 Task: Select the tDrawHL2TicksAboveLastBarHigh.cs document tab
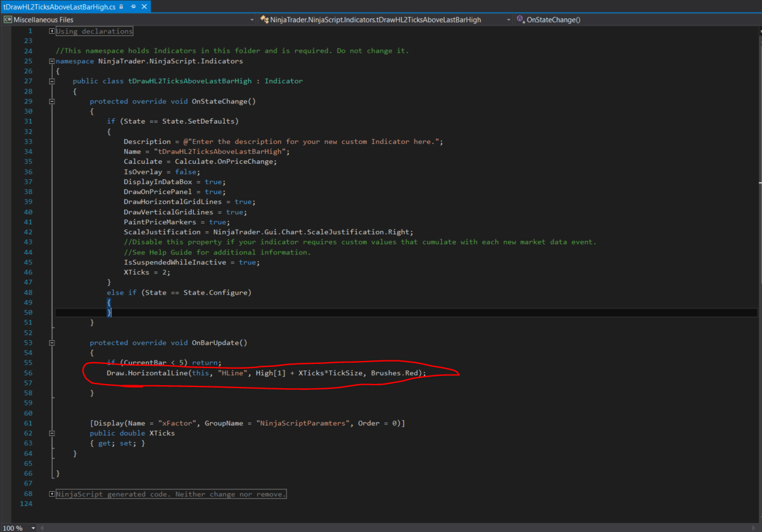pos(59,7)
